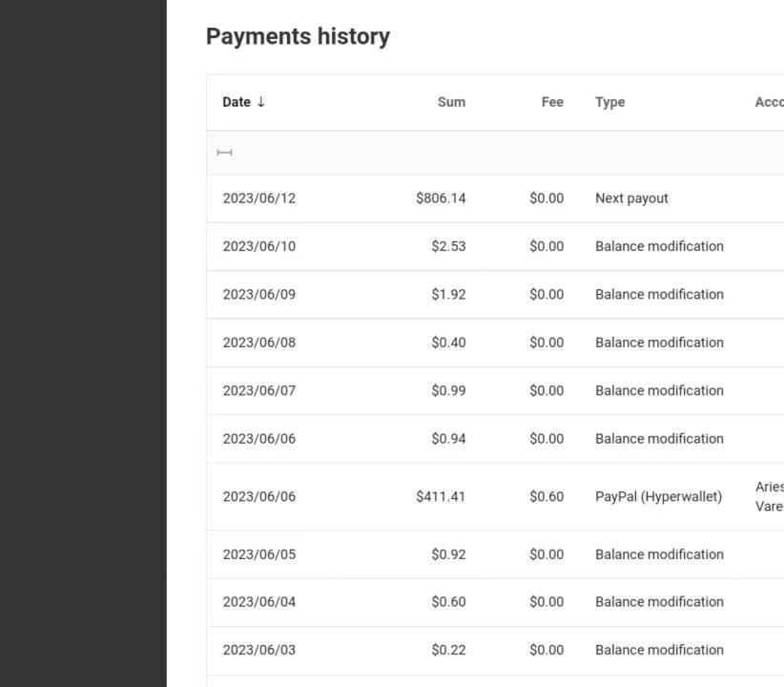
Task: Select the $0.94 sum
Action: (x=448, y=438)
